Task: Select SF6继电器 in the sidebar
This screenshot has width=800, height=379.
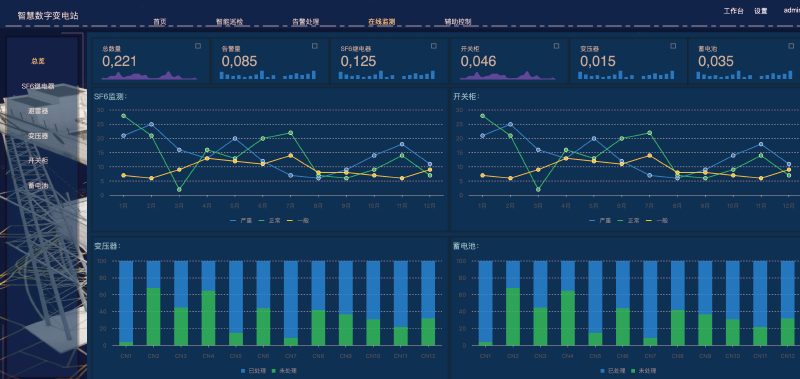Action: coord(38,86)
